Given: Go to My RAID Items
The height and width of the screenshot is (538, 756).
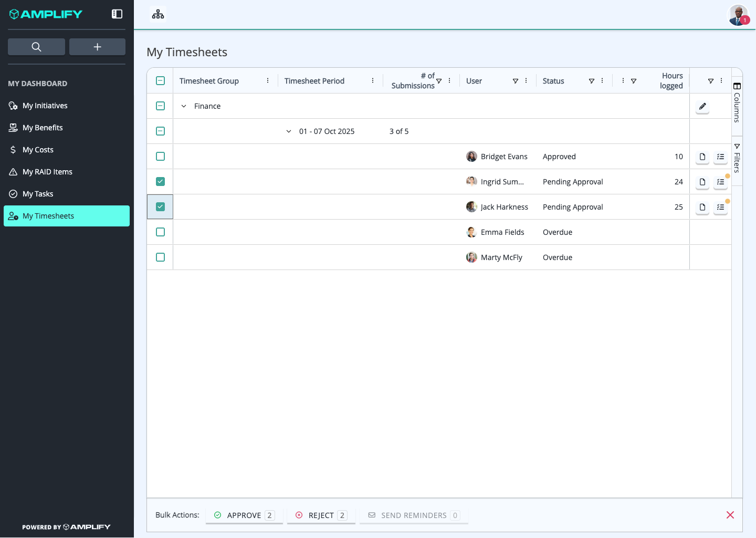Looking at the screenshot, I should point(47,172).
